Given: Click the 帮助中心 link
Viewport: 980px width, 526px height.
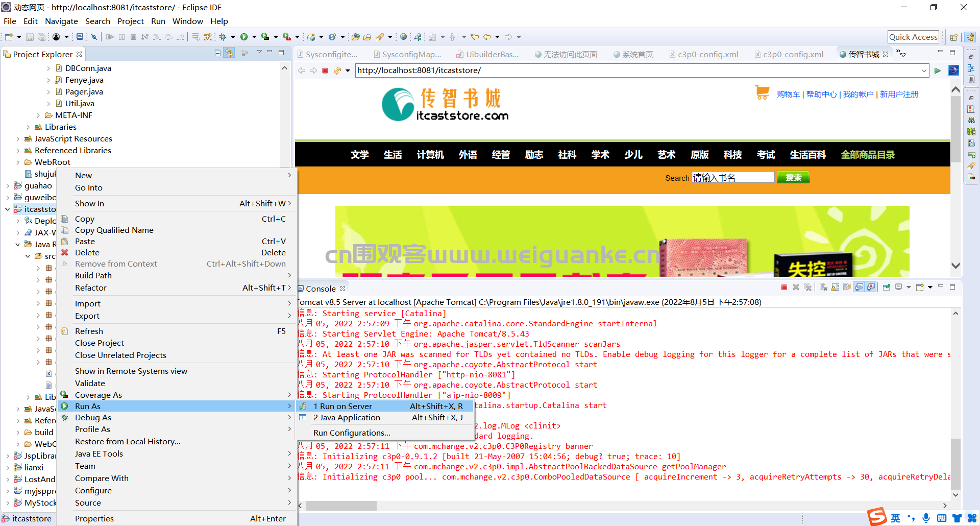Looking at the screenshot, I should [x=821, y=94].
